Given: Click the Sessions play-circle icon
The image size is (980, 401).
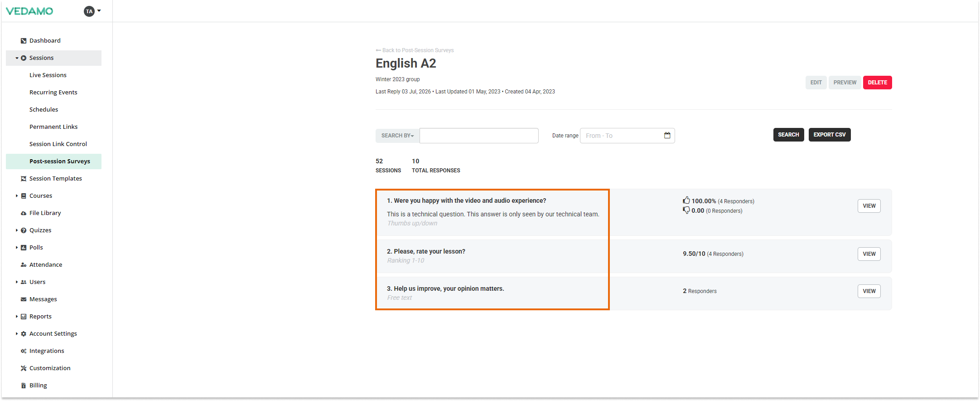Looking at the screenshot, I should click(24, 58).
